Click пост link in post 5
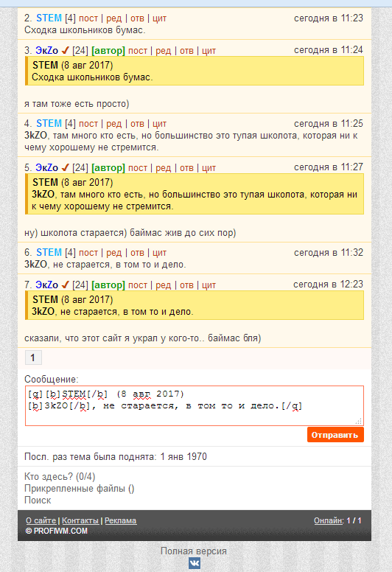The height and width of the screenshot is (572, 392). pyautogui.click(x=138, y=168)
